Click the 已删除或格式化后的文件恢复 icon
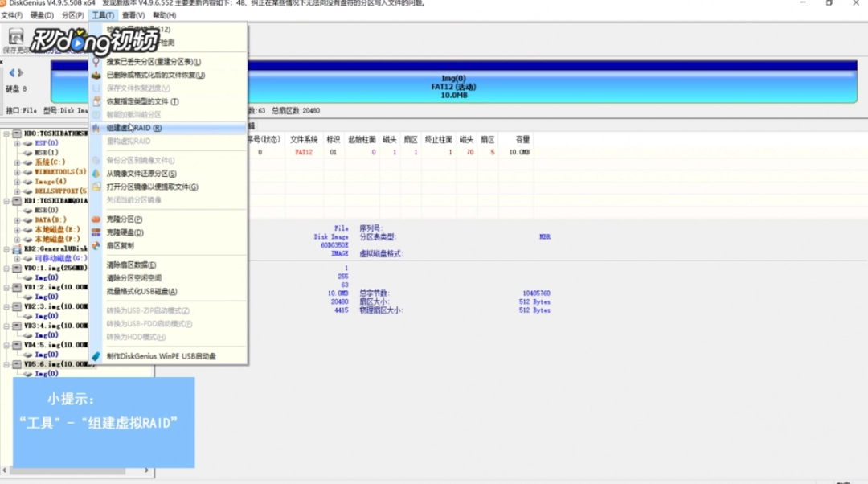This screenshot has height=484, width=868. pos(96,75)
